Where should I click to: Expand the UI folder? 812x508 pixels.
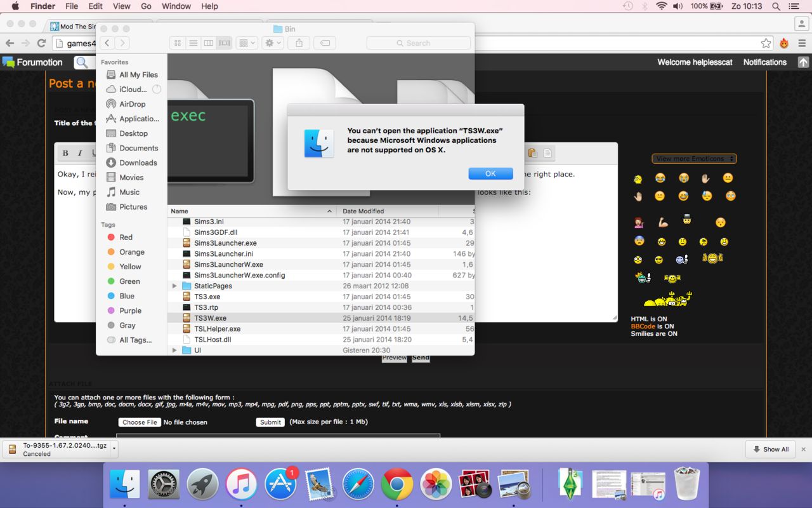(x=174, y=351)
